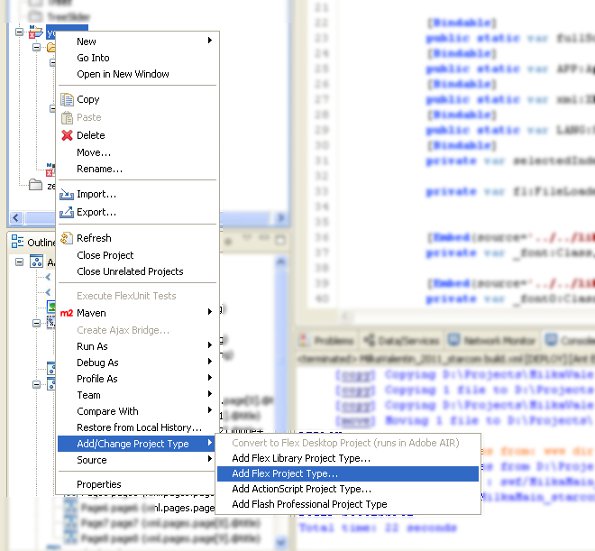Switch to the Data/Services tab
The image size is (595, 551).
point(401,340)
